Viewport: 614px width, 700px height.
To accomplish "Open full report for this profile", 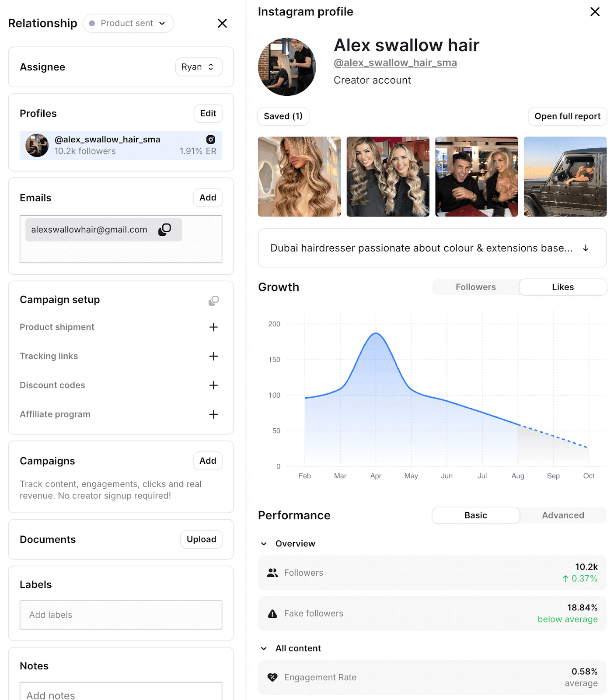I will (567, 116).
